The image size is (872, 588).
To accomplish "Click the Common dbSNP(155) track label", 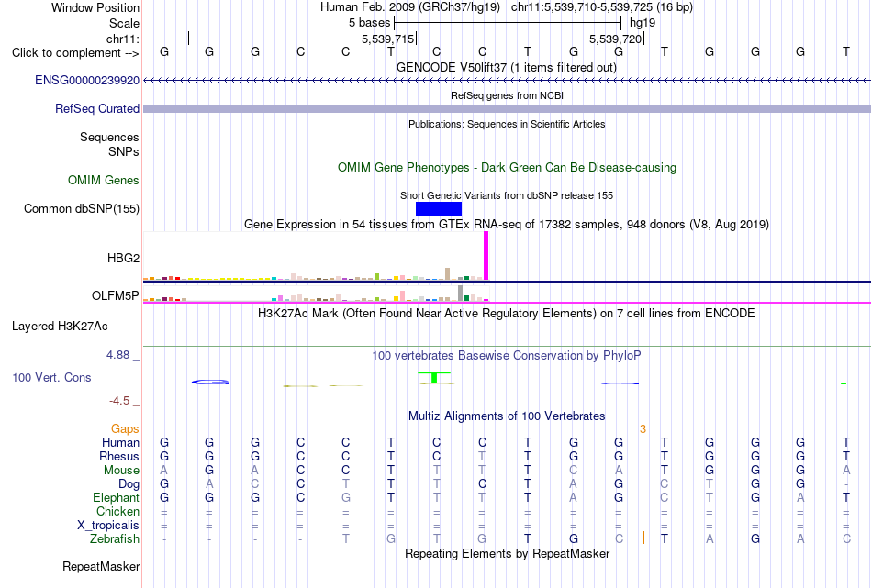I will coord(82,208).
